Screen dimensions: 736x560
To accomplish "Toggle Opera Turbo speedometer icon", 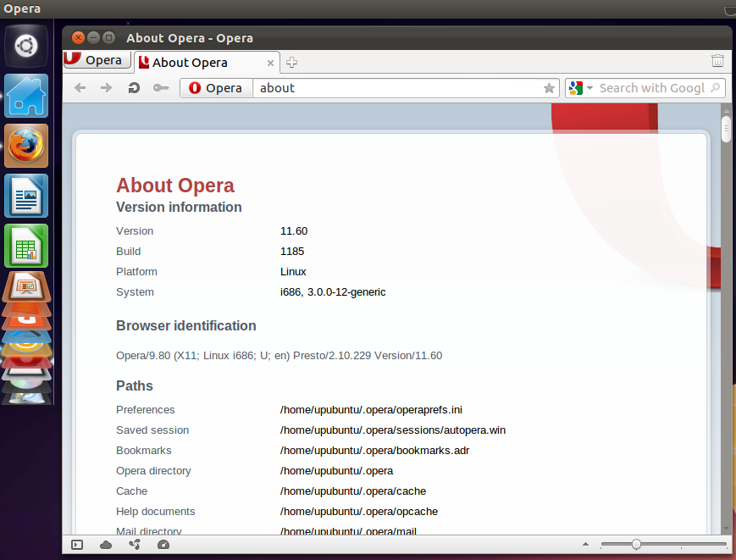I will coord(163,545).
